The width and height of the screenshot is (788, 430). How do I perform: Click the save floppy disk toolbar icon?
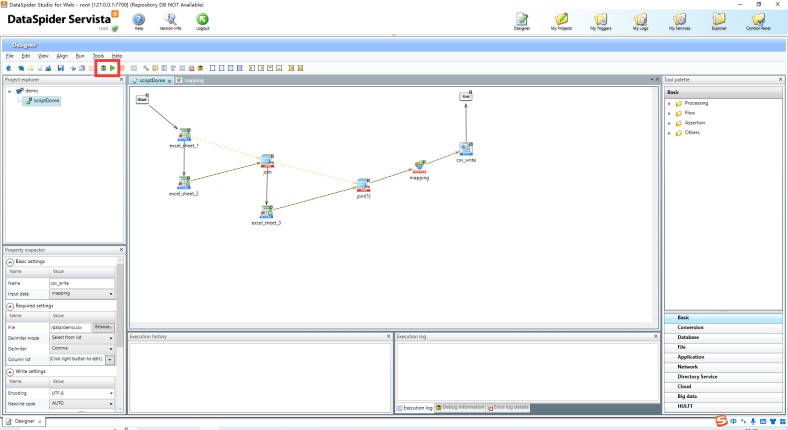(61, 68)
